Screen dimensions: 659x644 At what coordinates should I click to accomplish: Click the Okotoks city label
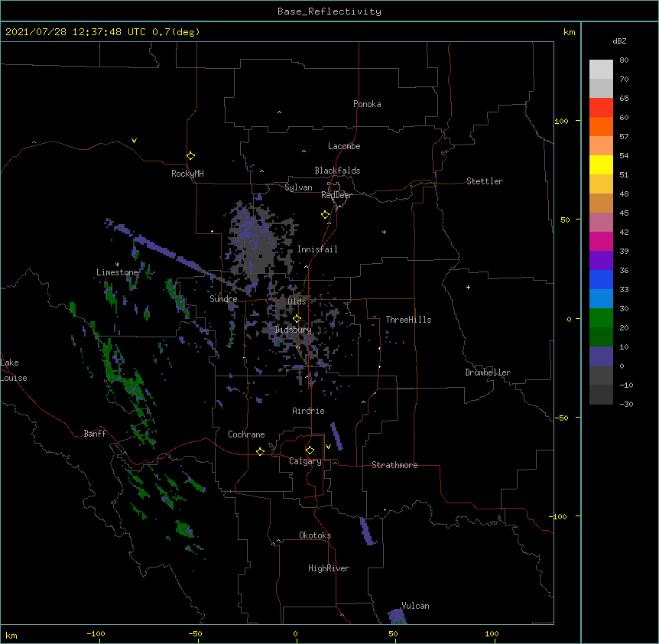pos(315,535)
